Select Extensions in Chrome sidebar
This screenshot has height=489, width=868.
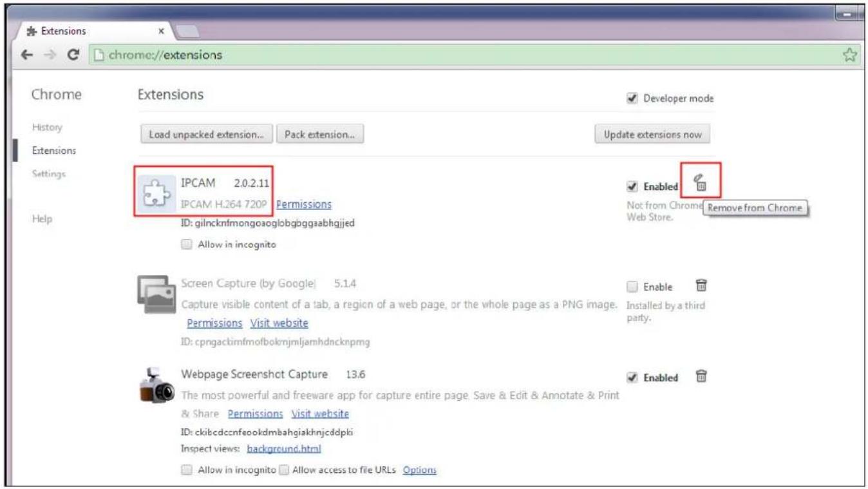[54, 150]
